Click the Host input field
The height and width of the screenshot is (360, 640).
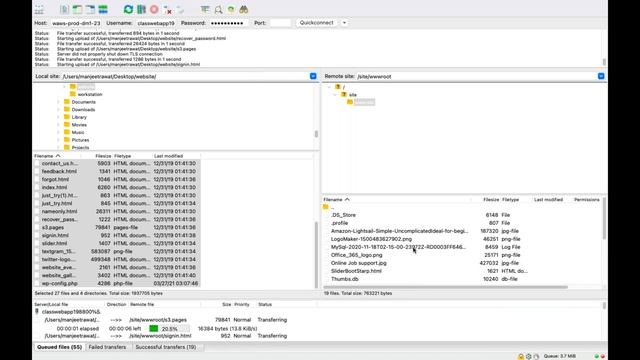(x=76, y=23)
